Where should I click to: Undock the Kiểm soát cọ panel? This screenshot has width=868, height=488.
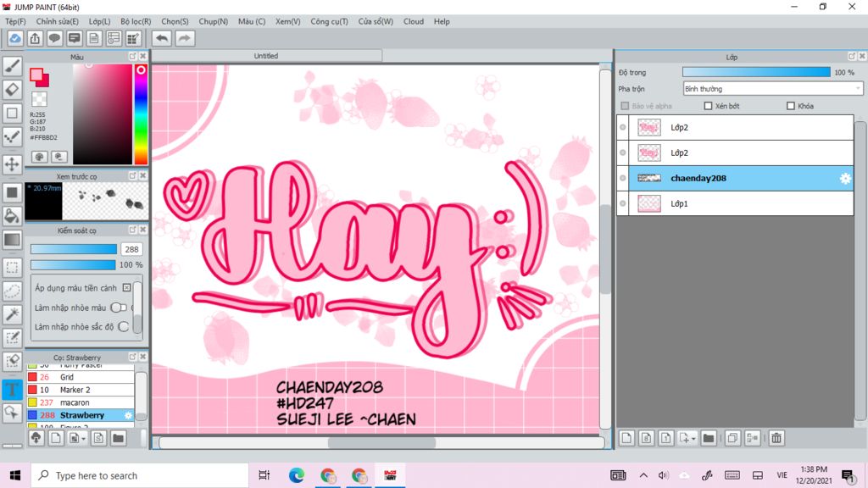coord(132,230)
